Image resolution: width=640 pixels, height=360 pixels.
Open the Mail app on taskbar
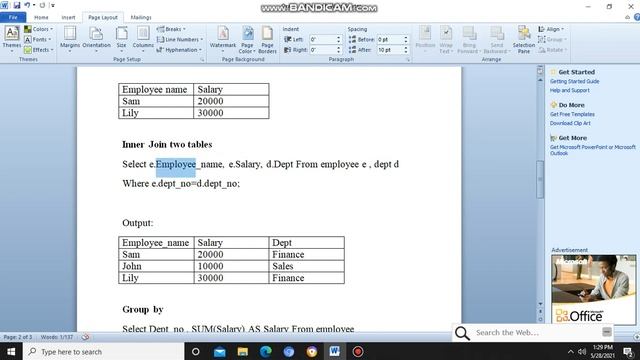click(x=220, y=352)
